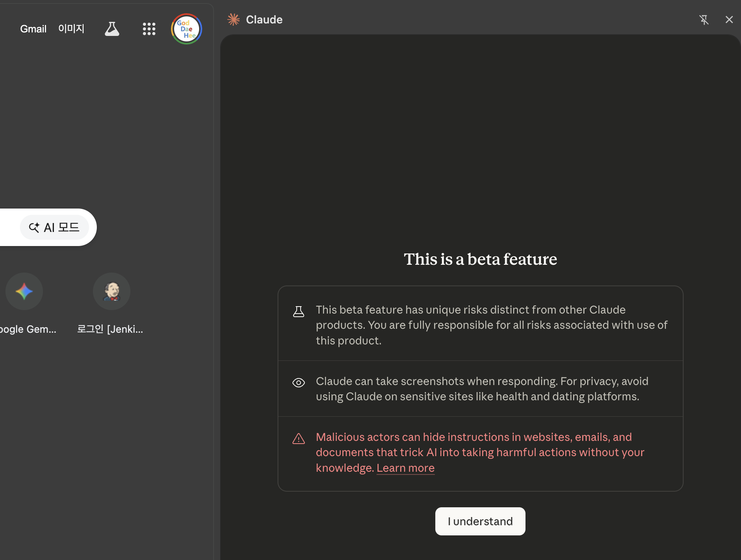The width and height of the screenshot is (741, 560).
Task: Open the 이미지 images link
Action: click(71, 29)
